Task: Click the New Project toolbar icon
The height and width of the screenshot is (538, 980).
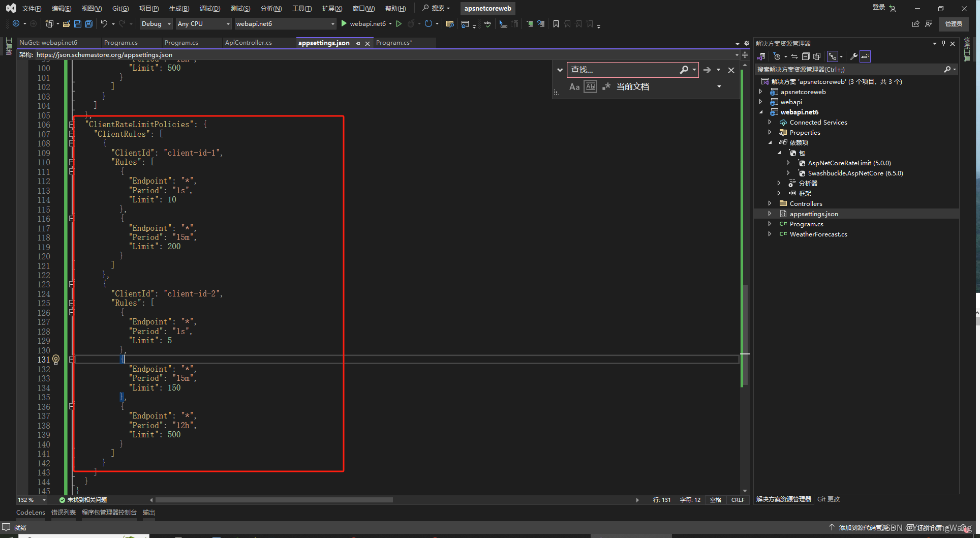Action: 49,23
